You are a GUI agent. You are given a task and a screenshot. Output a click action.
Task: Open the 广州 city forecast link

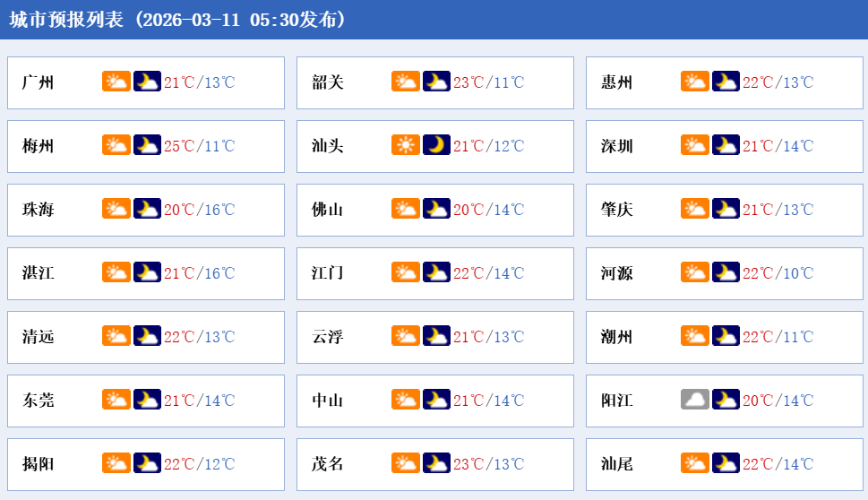point(39,82)
